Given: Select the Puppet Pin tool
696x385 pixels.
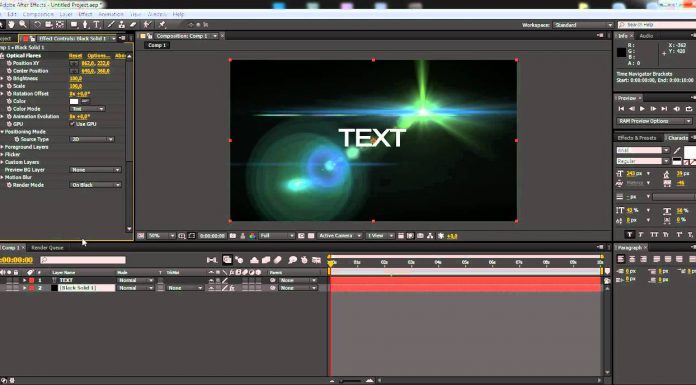Looking at the screenshot, I should pyautogui.click(x=162, y=24).
